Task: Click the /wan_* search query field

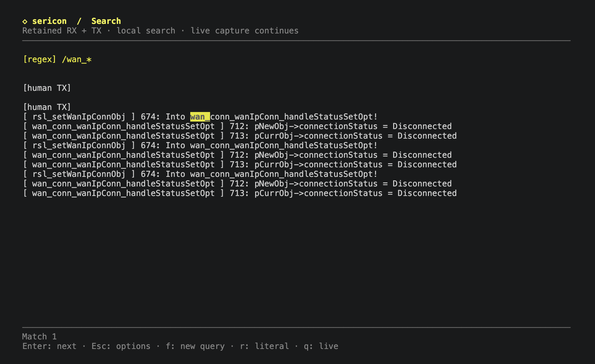Action: click(77, 59)
